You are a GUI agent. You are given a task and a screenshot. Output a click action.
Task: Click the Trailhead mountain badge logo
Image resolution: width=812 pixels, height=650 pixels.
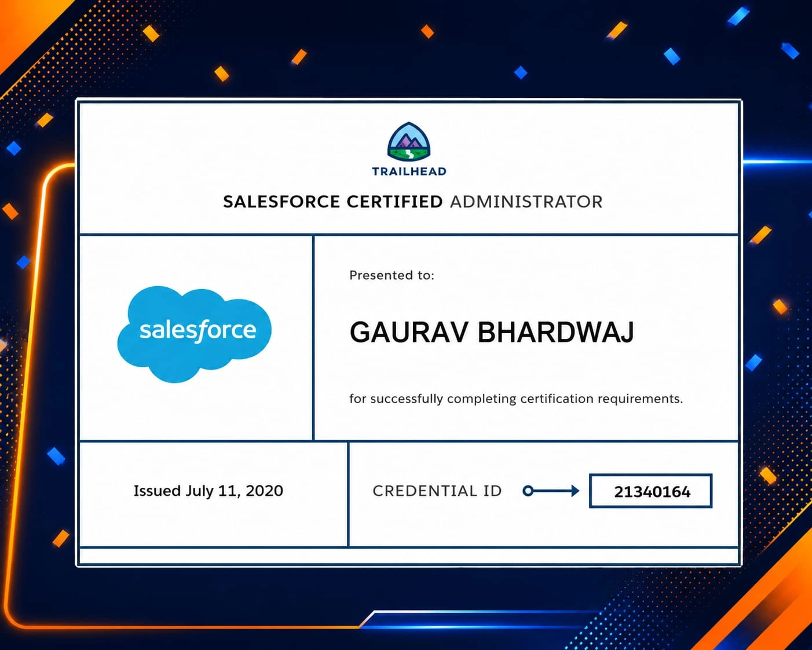[x=409, y=141]
